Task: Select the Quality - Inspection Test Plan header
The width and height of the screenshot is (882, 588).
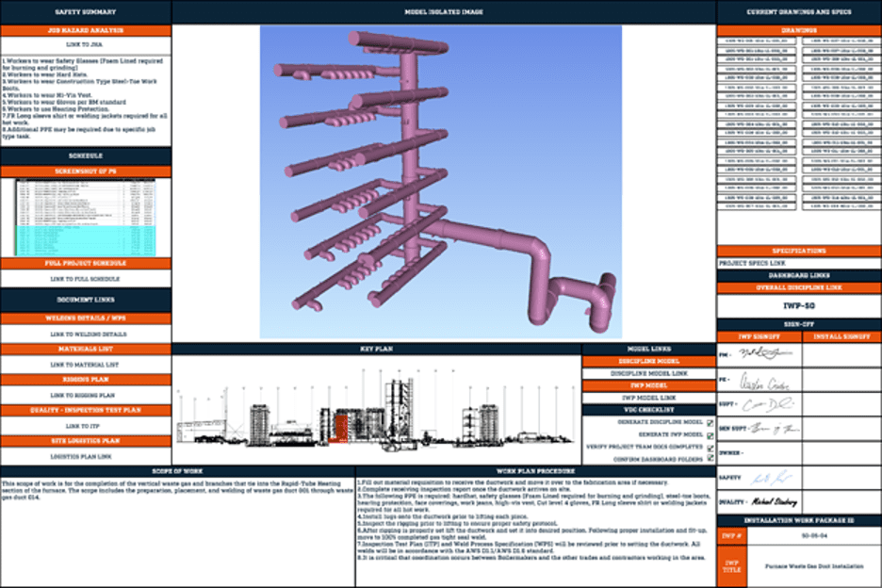Action: 86,411
